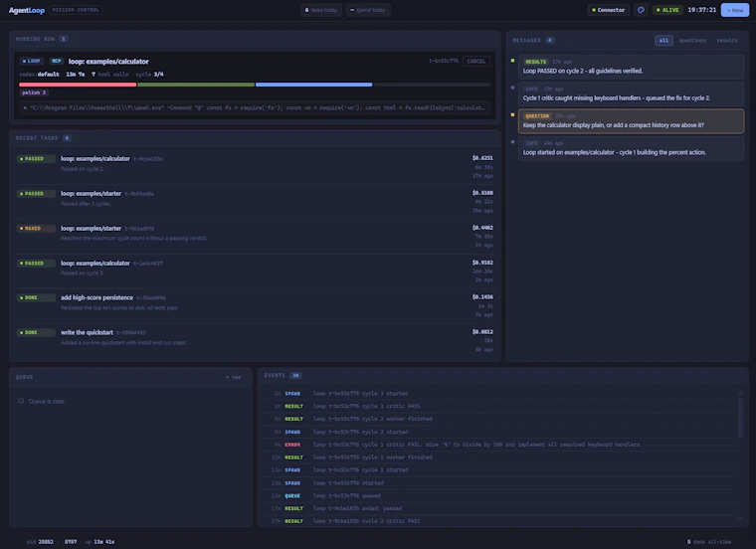Click the polish 3 tag

34,92
